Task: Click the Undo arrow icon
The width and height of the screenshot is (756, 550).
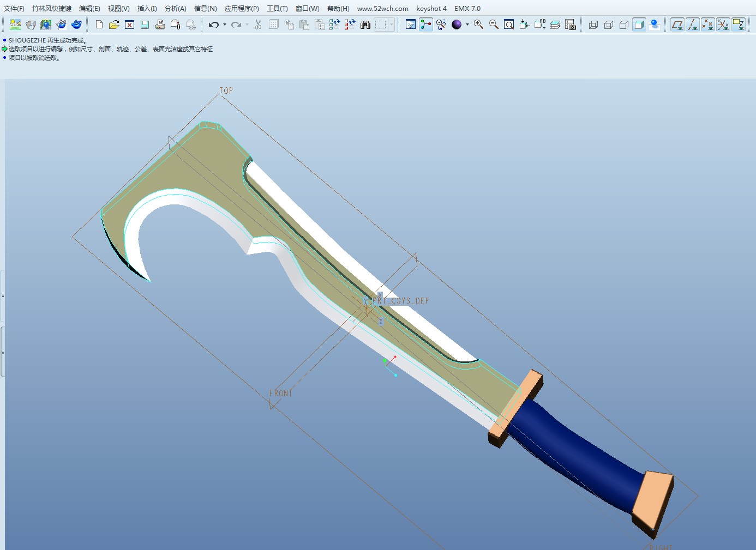Action: pos(213,25)
